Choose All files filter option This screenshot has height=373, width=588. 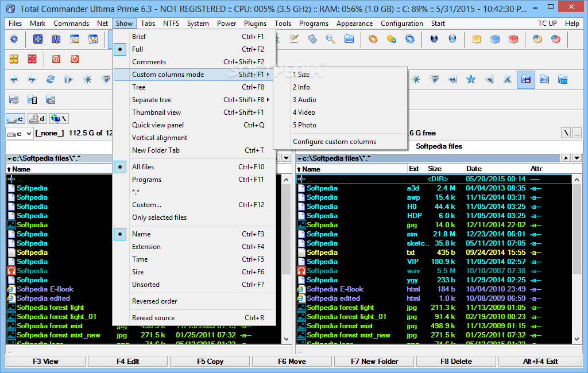pos(195,167)
